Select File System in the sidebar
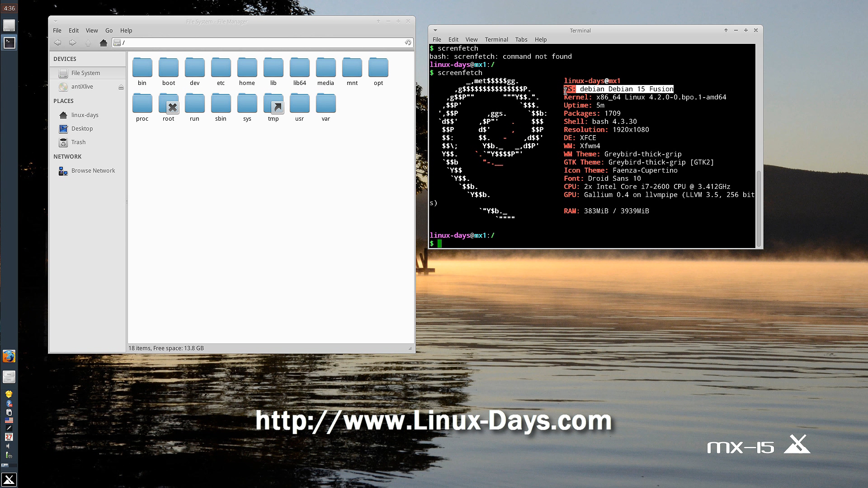Image resolution: width=868 pixels, height=488 pixels. click(87, 73)
